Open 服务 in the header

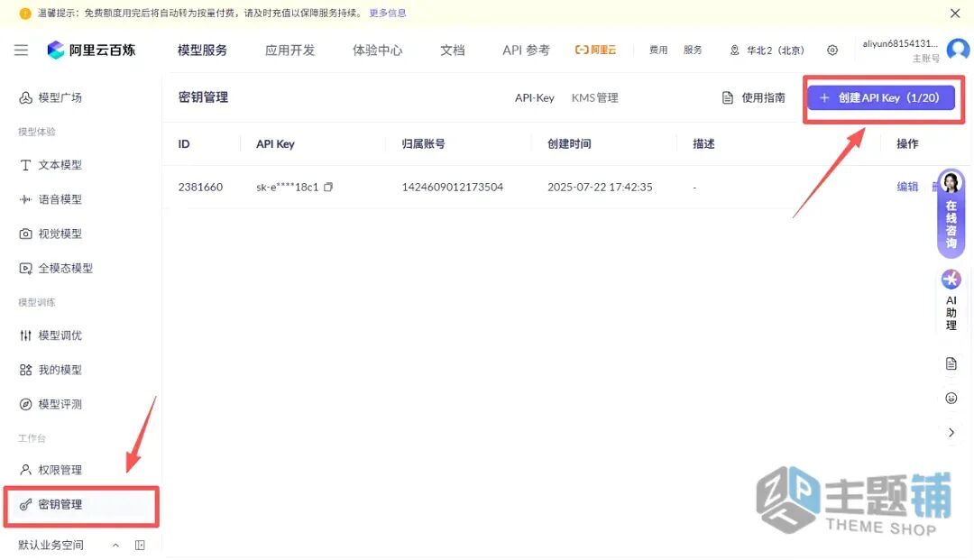pyautogui.click(x=693, y=50)
